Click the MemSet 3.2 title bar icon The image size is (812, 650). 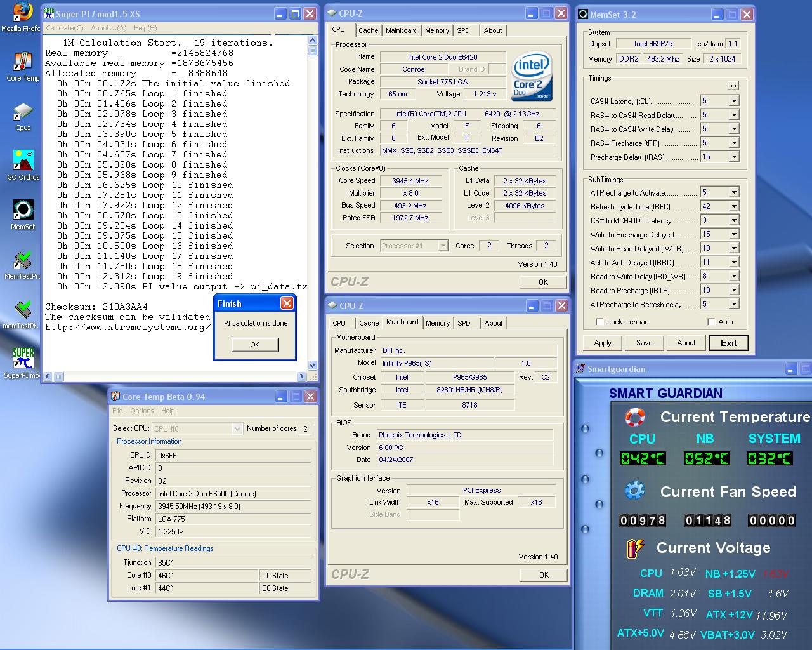point(584,14)
